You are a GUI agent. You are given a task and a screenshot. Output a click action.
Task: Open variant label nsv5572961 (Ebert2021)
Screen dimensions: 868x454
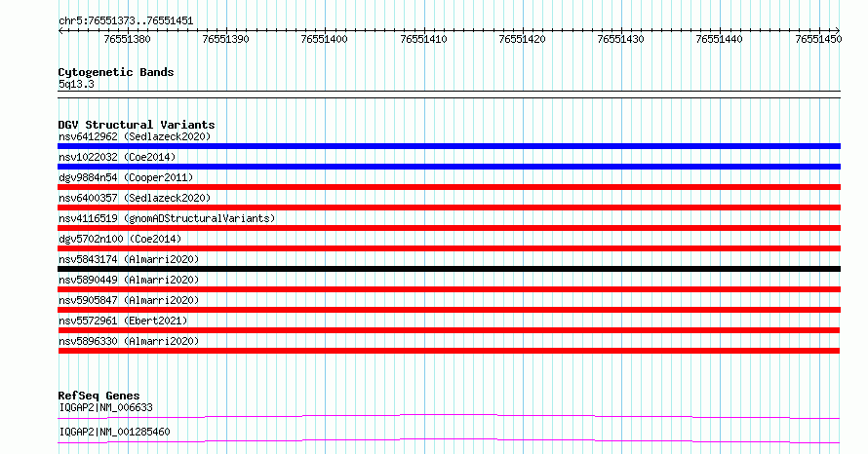123,321
